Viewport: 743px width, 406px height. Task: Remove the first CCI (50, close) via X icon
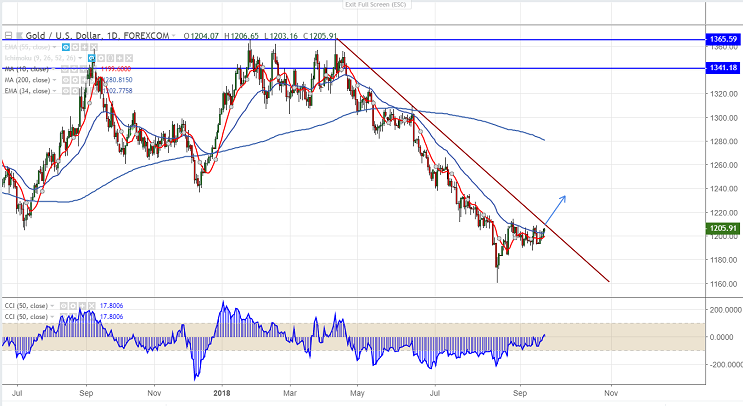(91, 306)
